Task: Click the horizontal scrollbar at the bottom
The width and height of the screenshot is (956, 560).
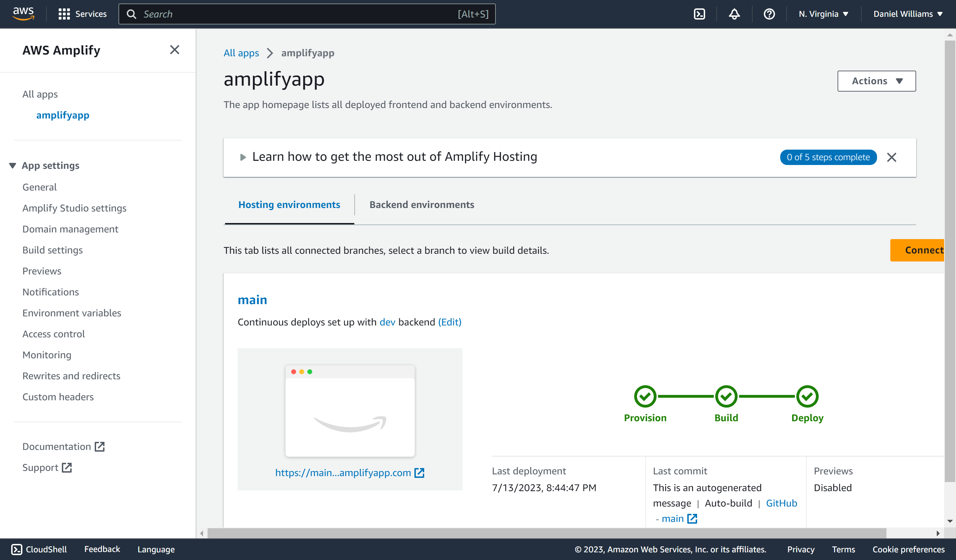Action: (547, 533)
